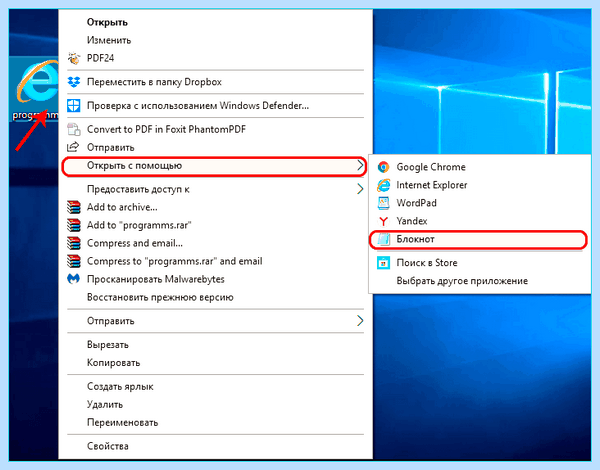
Task: Click WinRAR icon beside Add to "programms.rar"
Action: (73, 225)
